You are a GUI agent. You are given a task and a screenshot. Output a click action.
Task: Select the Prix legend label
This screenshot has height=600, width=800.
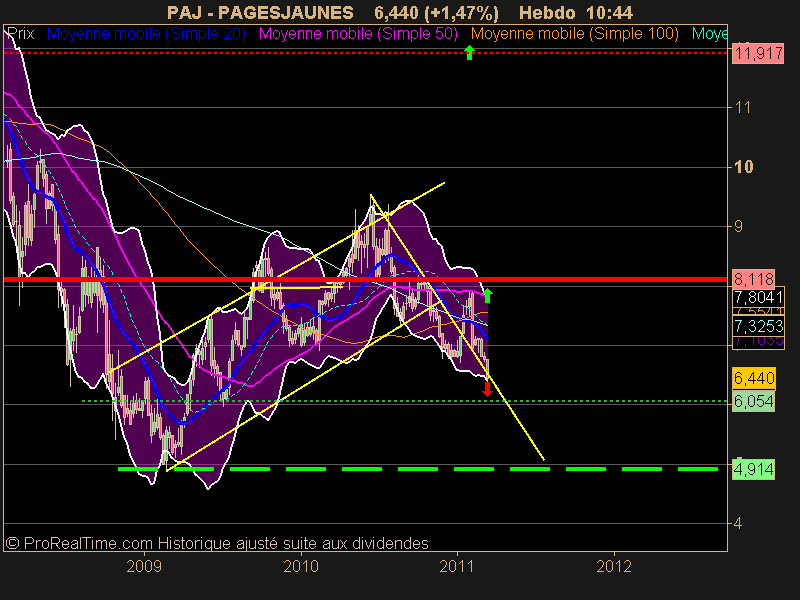(21, 34)
